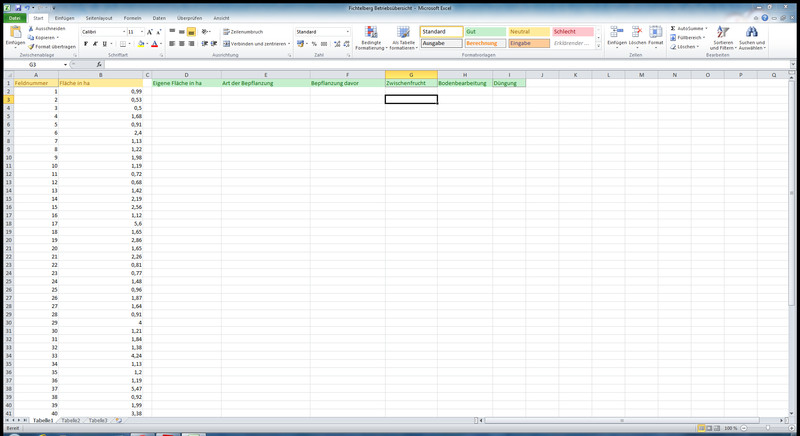Click the fill color bucket icon
Viewport: 800px width, 436px height.
tap(142, 44)
